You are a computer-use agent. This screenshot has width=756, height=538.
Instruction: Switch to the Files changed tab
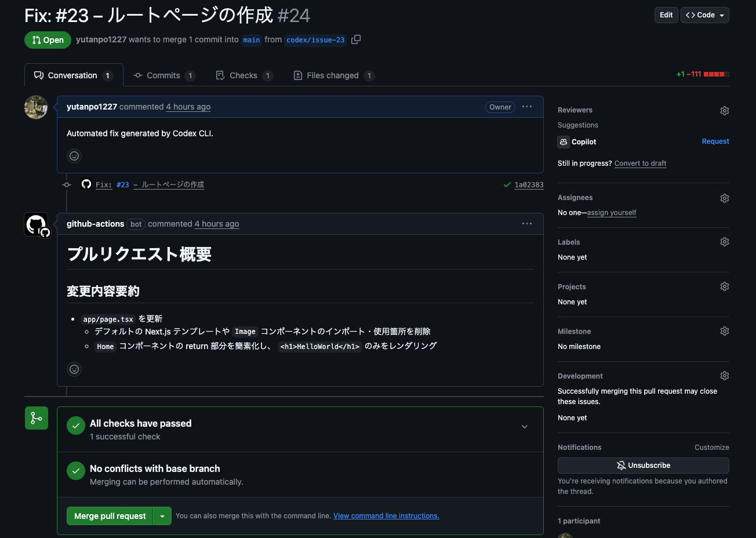334,75
